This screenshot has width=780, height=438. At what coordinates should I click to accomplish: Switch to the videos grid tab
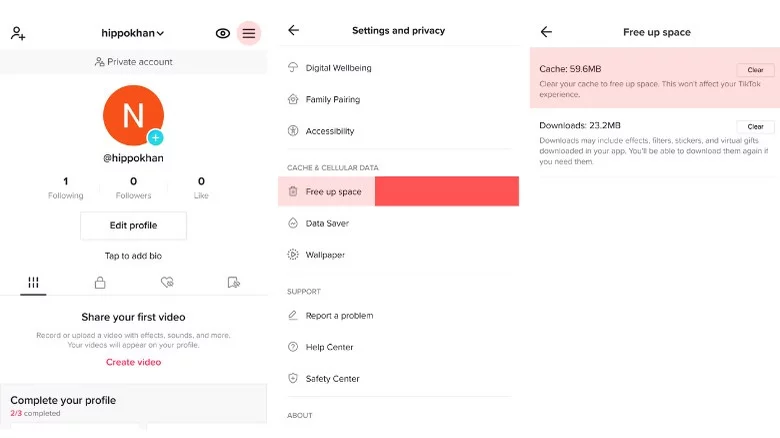pyautogui.click(x=33, y=283)
